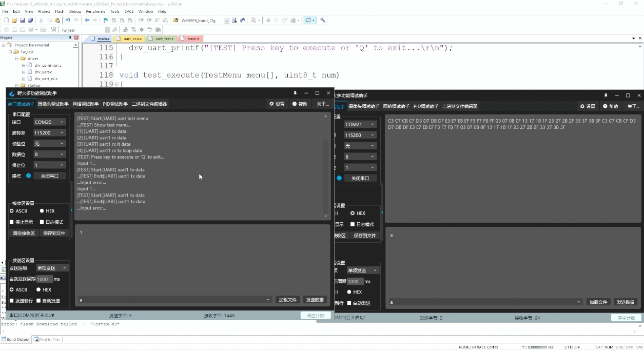Open Options for Target wand icon
Screen dimensions: 644x350
click(114, 30)
